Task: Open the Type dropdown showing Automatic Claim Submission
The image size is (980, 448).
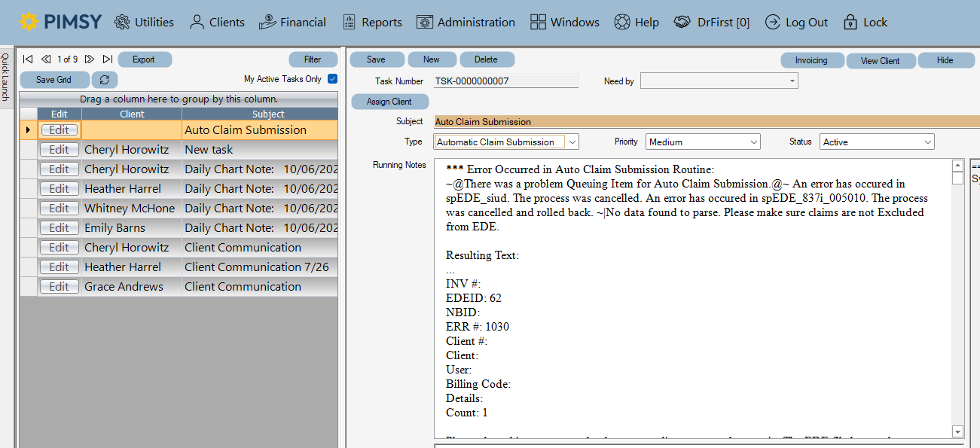Action: coord(571,141)
